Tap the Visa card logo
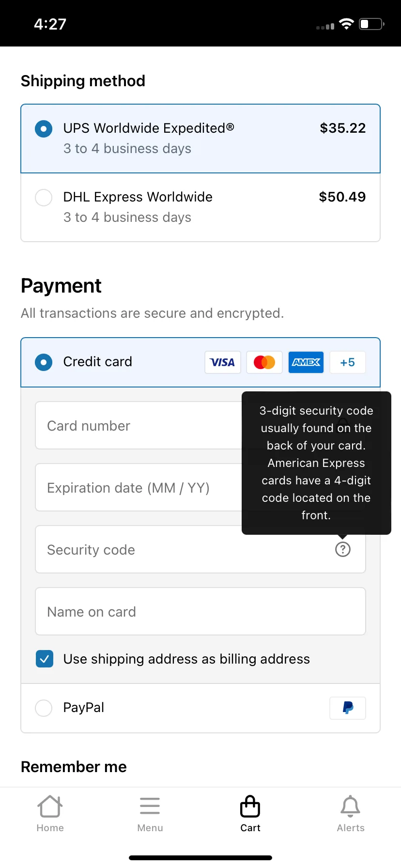Image resolution: width=401 pixels, height=868 pixels. (223, 362)
